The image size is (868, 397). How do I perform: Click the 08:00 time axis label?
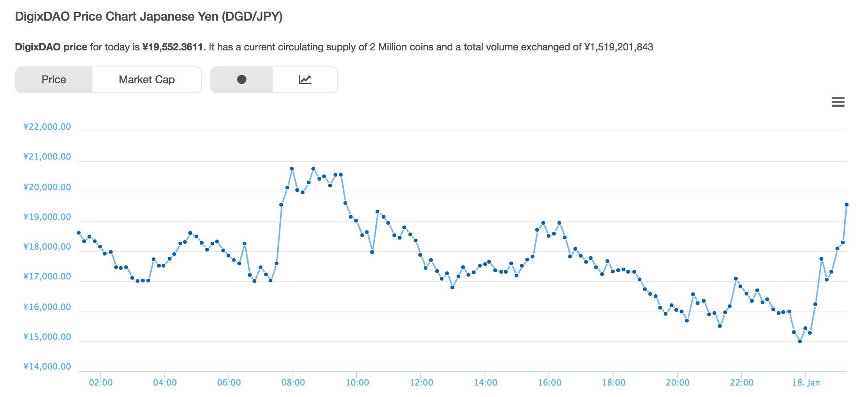coord(293,382)
